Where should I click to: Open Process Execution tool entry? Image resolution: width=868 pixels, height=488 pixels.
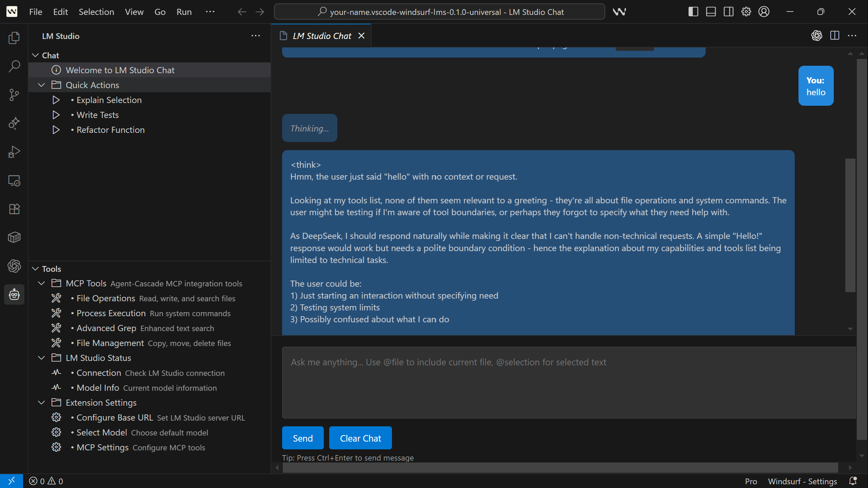point(150,313)
